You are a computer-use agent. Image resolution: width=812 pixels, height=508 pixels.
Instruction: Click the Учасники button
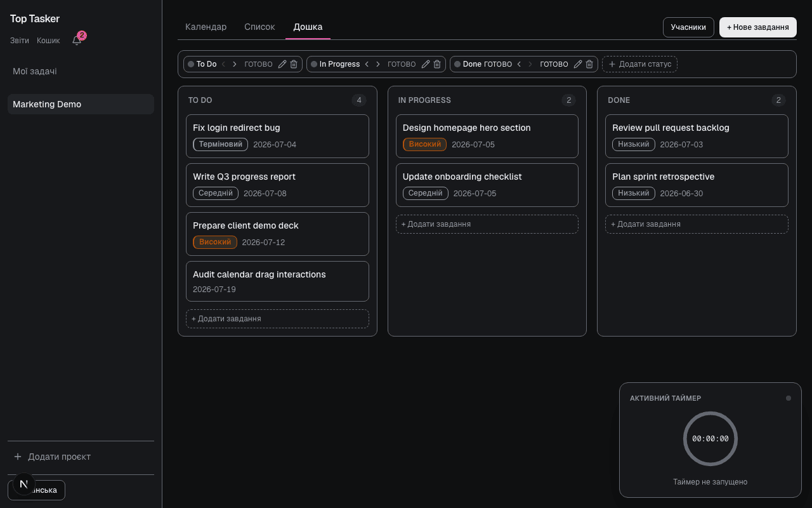pos(688,27)
